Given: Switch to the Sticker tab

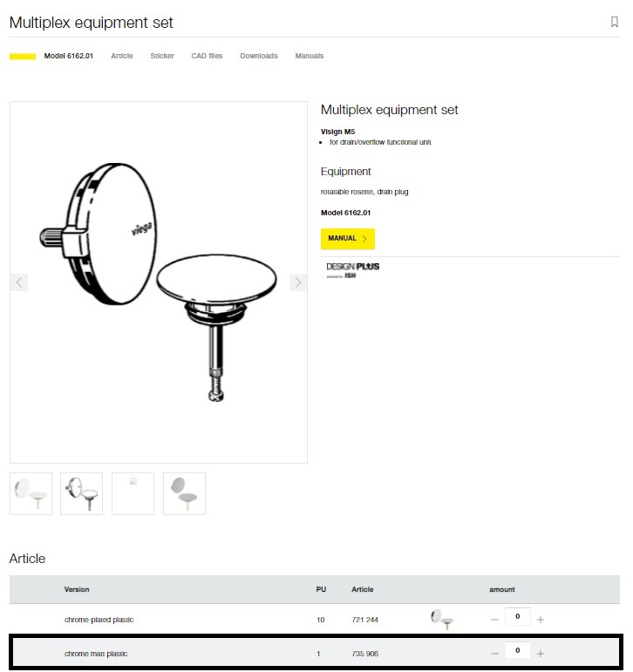Looking at the screenshot, I should (162, 56).
